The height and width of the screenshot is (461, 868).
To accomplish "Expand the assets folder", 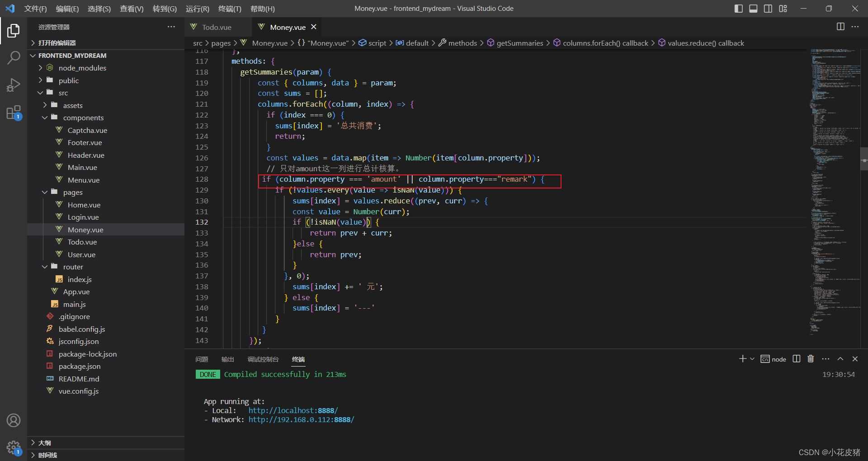I will [x=106, y=105].
